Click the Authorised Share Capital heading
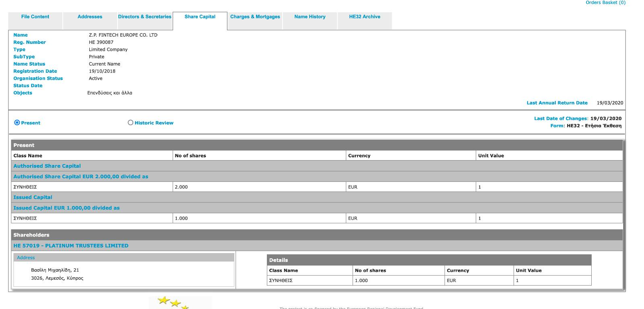The width and height of the screenshot is (644, 309). coord(47,166)
